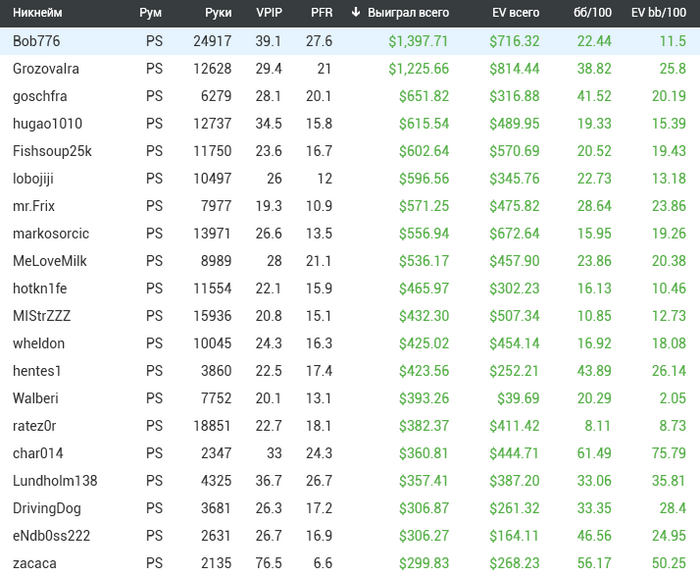Screen dimensions: 700x577
Task: Click hands count 3681
Action: [216, 508]
